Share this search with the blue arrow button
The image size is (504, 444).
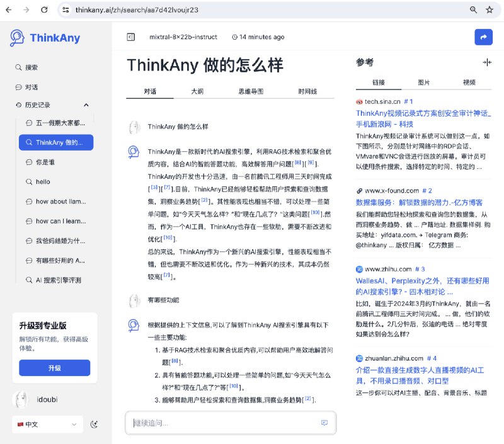pyautogui.click(x=483, y=37)
